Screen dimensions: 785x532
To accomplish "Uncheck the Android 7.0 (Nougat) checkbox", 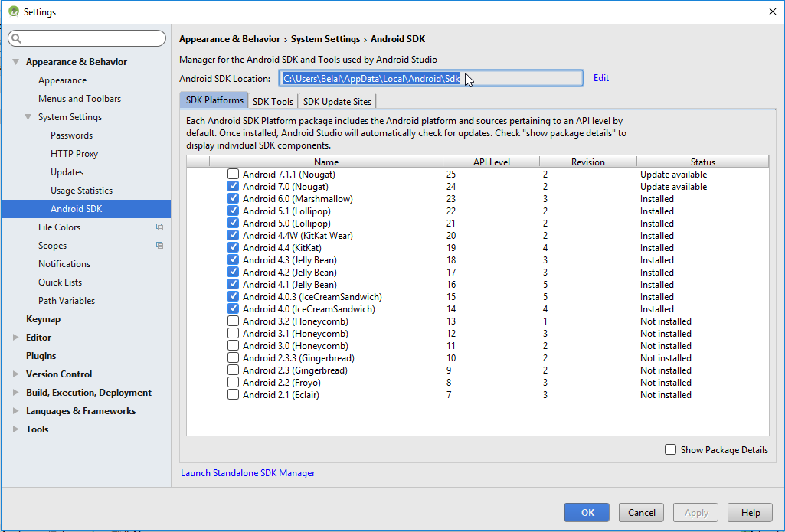I will 233,186.
